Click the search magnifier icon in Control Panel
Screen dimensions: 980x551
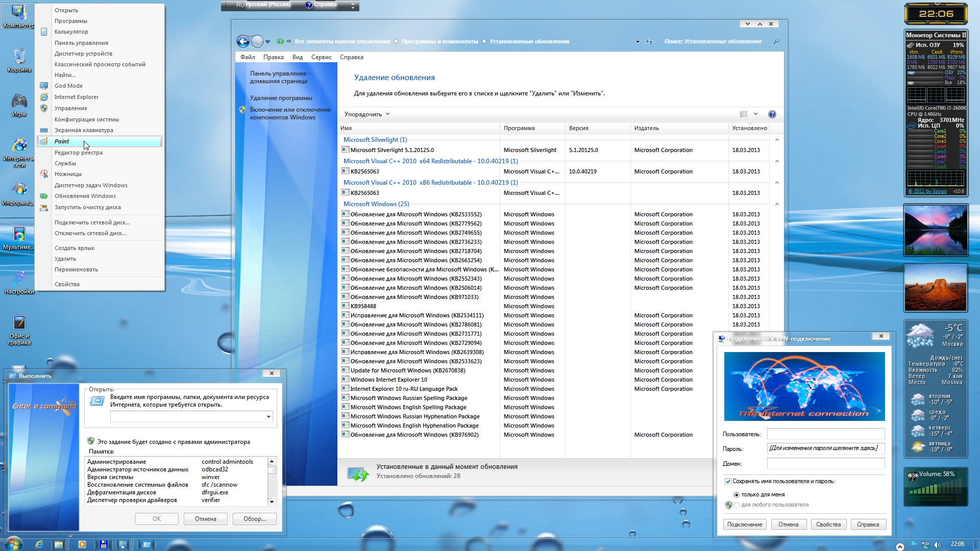click(x=776, y=41)
